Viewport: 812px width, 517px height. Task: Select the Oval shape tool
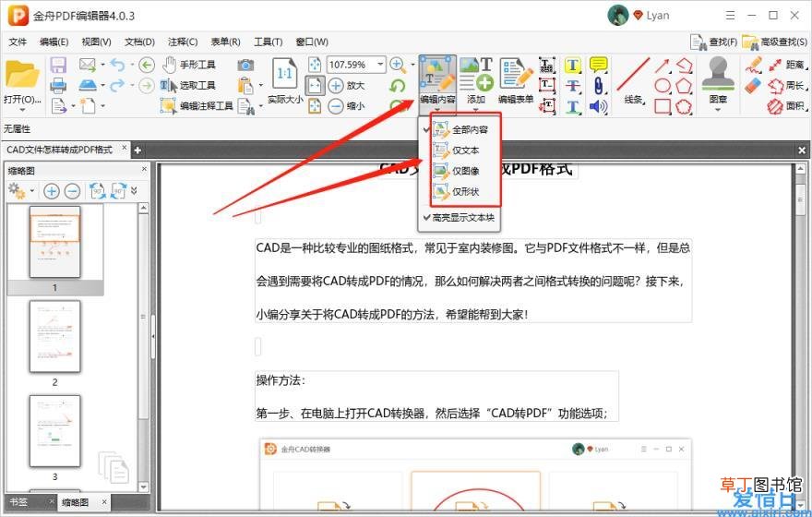coord(663,86)
